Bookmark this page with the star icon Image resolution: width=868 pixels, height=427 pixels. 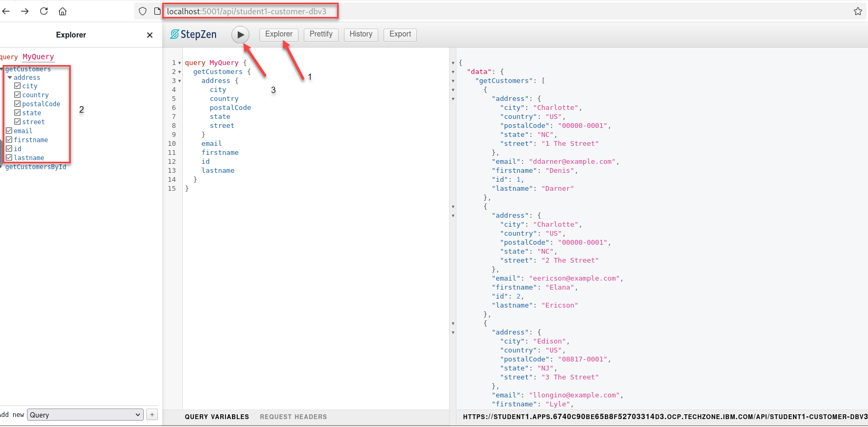[x=858, y=11]
